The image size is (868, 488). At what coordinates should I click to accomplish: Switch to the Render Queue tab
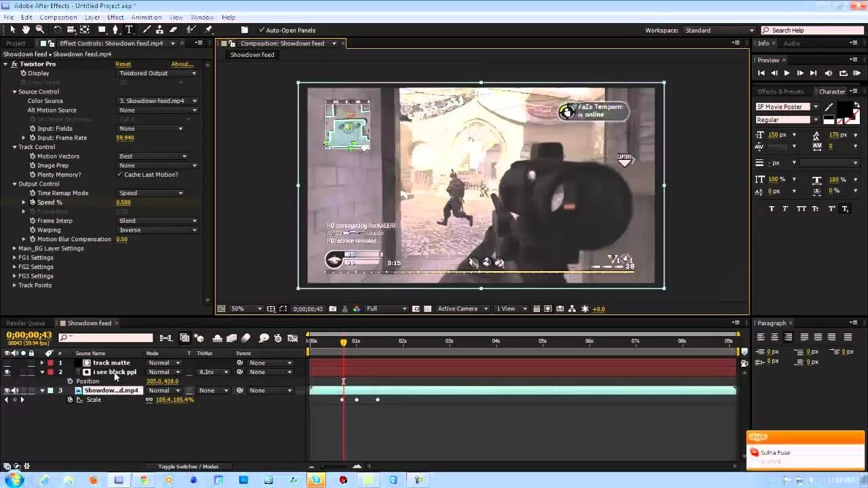(x=26, y=323)
